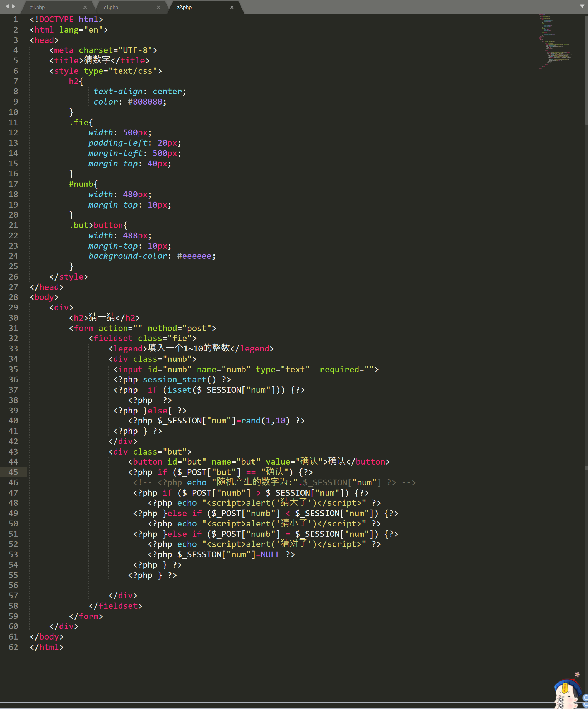The height and width of the screenshot is (709, 588).
Task: Click the html lang en line
Action: coord(69,30)
